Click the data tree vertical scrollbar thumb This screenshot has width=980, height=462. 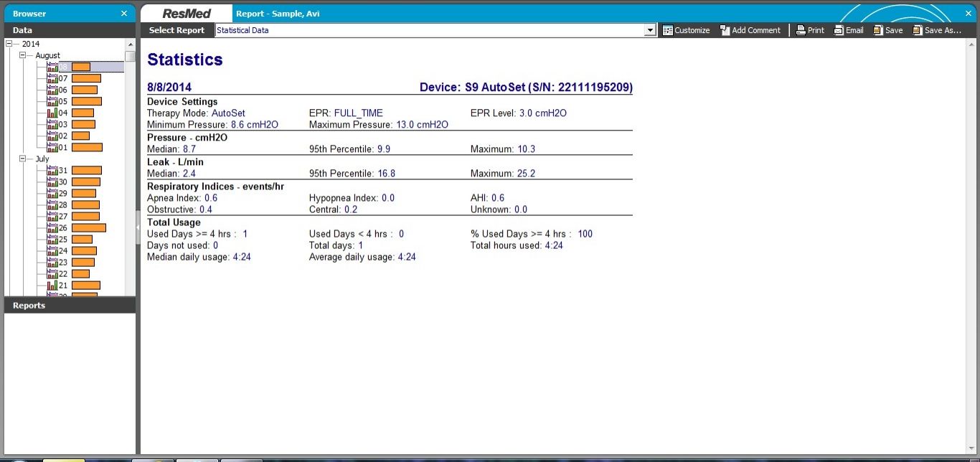[130, 57]
